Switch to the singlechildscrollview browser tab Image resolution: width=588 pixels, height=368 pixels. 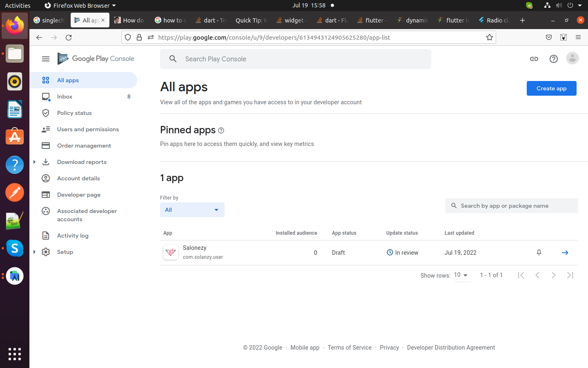[x=49, y=20]
